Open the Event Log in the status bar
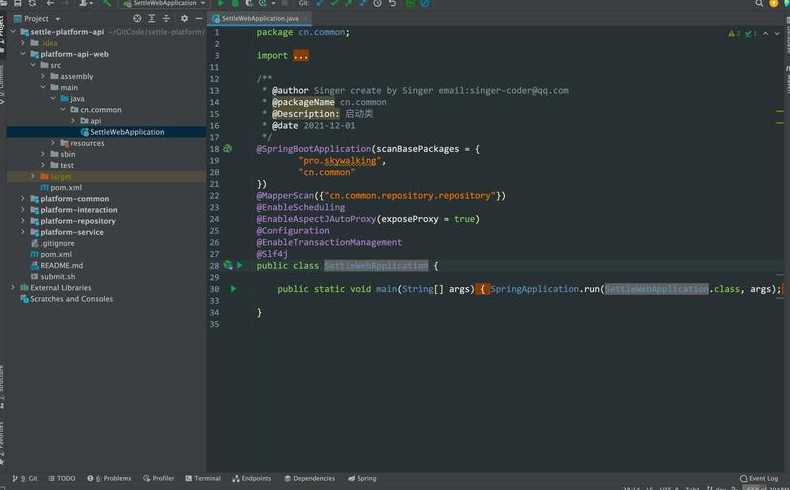Screen dimensions: 790x490 (x=759, y=478)
